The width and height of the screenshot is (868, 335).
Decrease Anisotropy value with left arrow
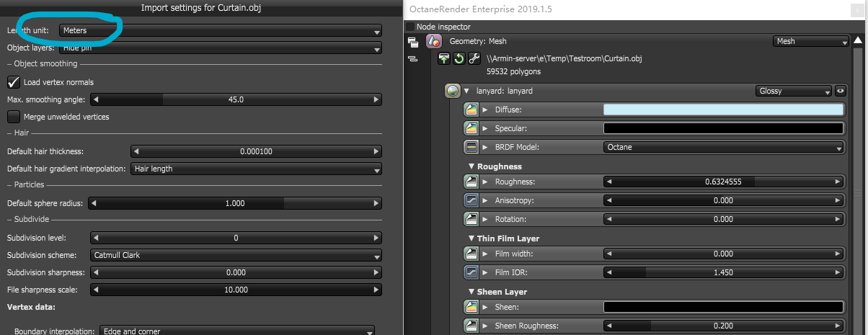tap(608, 201)
